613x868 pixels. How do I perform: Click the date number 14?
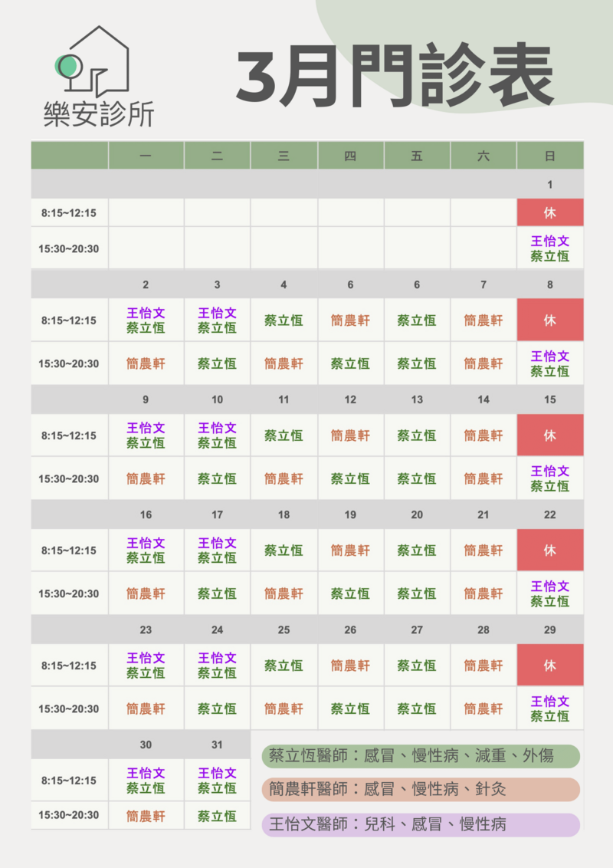483,399
